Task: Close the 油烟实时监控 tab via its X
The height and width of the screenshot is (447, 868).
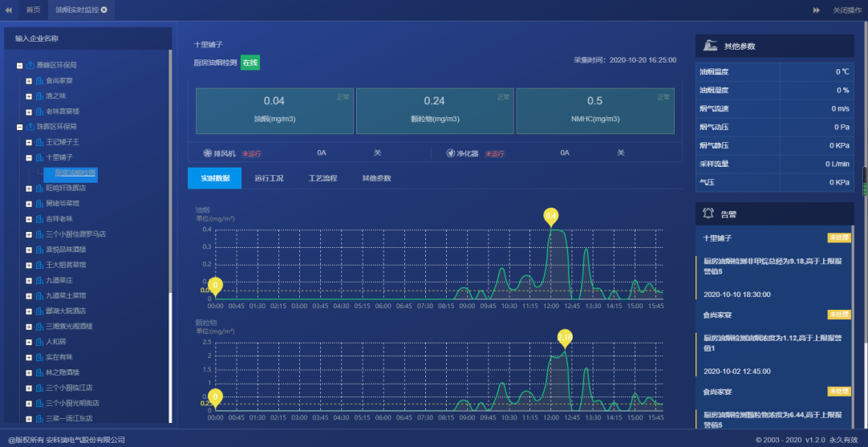Action: pos(103,10)
